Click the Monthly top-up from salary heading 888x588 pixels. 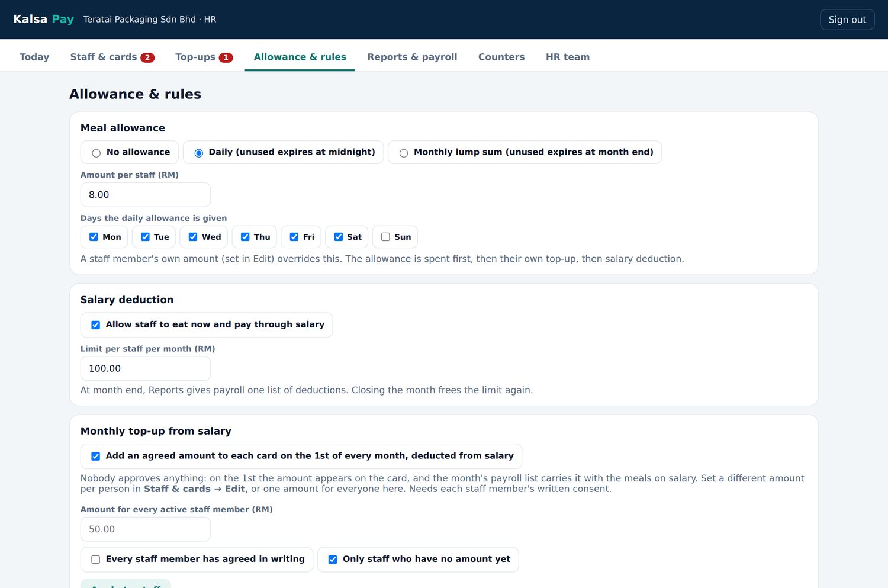pos(156,431)
